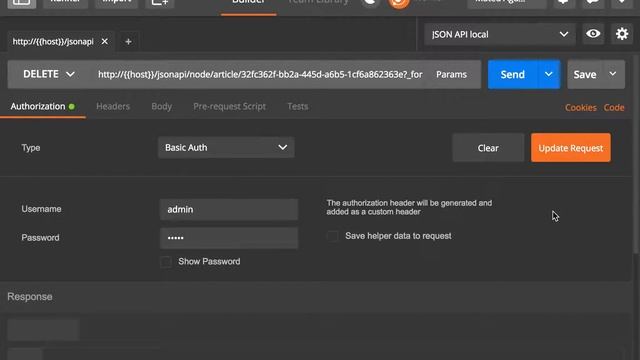Select the http://{{host}}/jsonapi request tab

(53, 42)
